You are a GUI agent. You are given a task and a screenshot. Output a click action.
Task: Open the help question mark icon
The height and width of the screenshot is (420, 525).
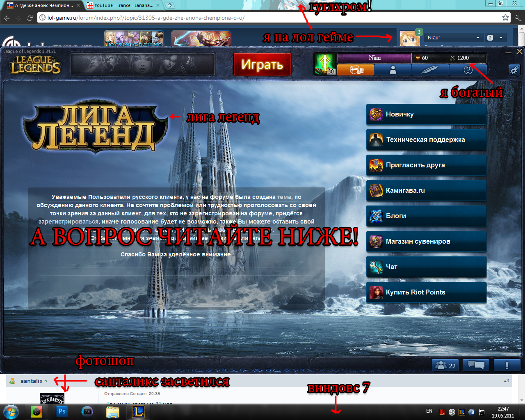click(468, 70)
